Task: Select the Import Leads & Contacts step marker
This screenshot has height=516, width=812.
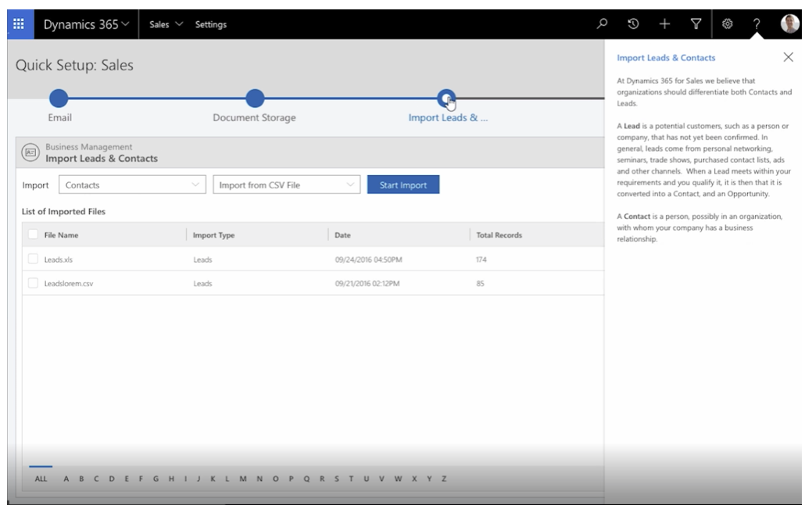Action: [x=446, y=98]
